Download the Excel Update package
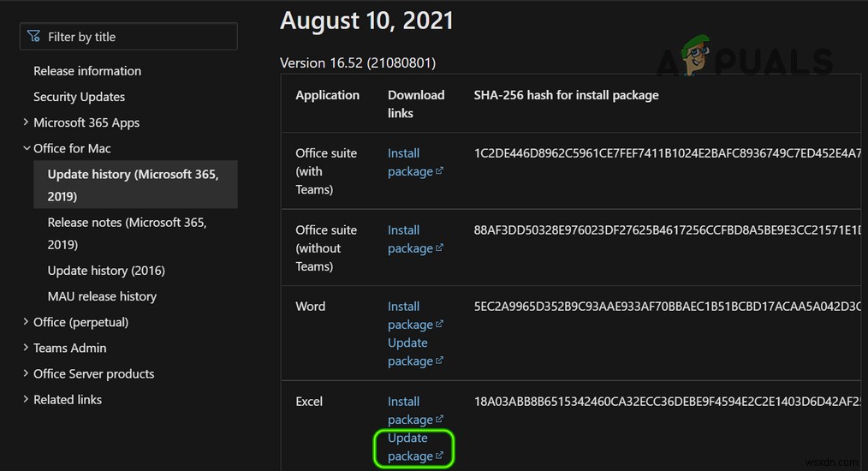The width and height of the screenshot is (868, 471). click(x=410, y=447)
